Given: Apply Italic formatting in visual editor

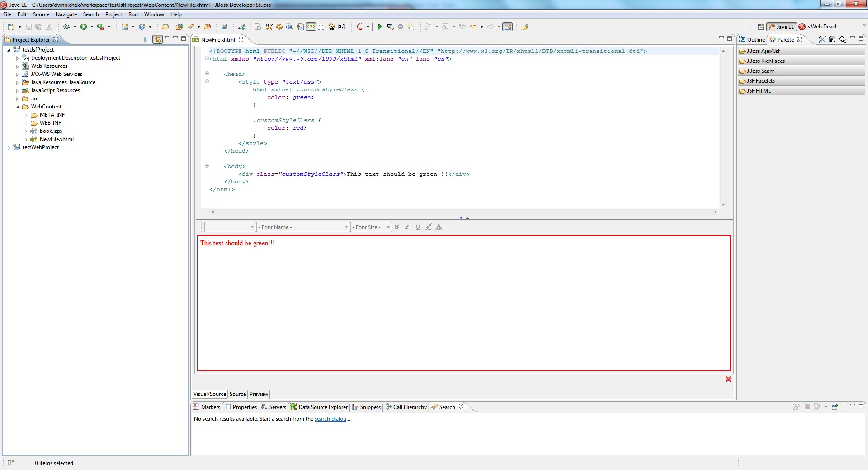Looking at the screenshot, I should coord(407,227).
